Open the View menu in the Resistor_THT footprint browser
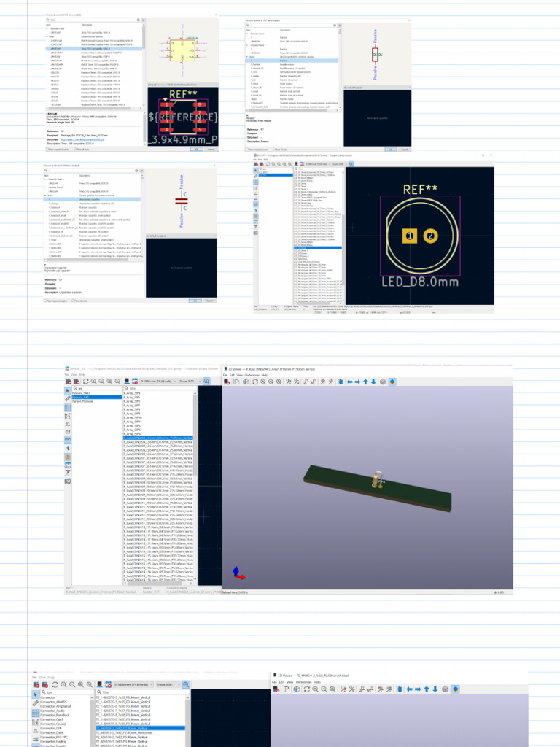Image resolution: width=560 pixels, height=747 pixels. (74, 374)
